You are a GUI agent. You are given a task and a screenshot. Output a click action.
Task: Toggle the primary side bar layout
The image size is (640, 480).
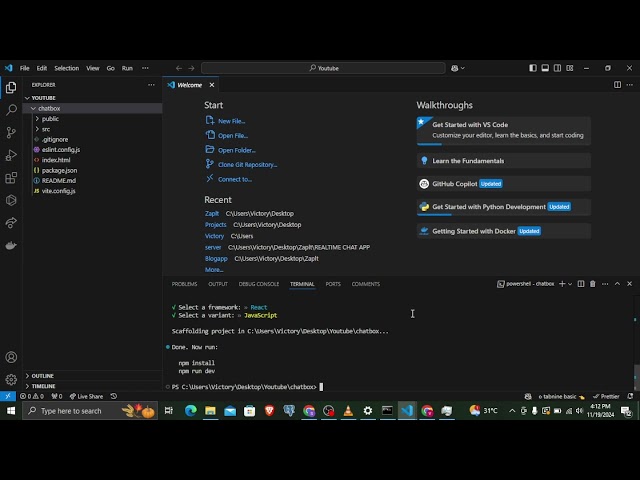(533, 68)
